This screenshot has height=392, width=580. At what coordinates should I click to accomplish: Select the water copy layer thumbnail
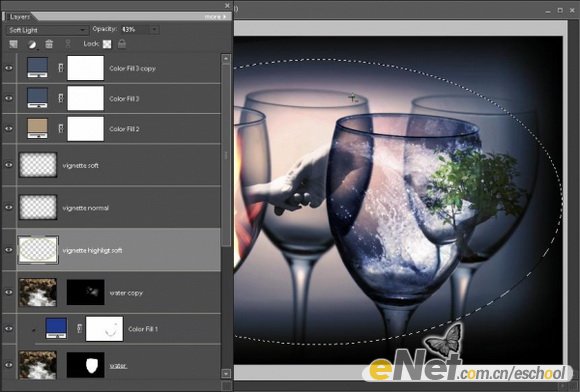pyautogui.click(x=38, y=292)
